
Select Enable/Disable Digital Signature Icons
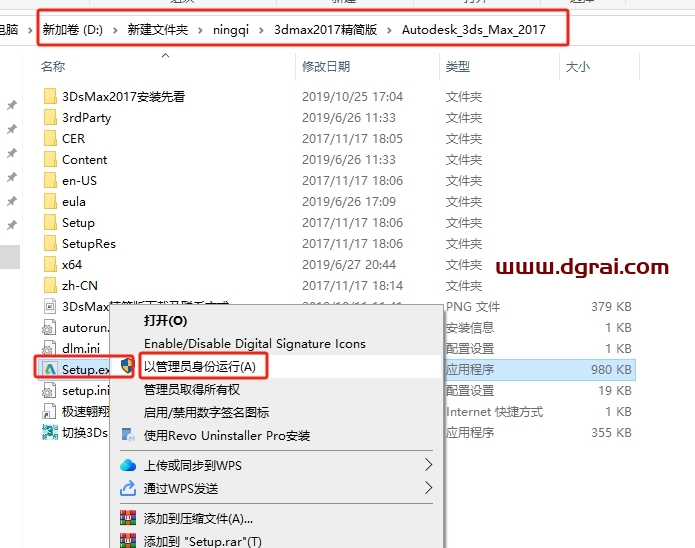pos(255,344)
